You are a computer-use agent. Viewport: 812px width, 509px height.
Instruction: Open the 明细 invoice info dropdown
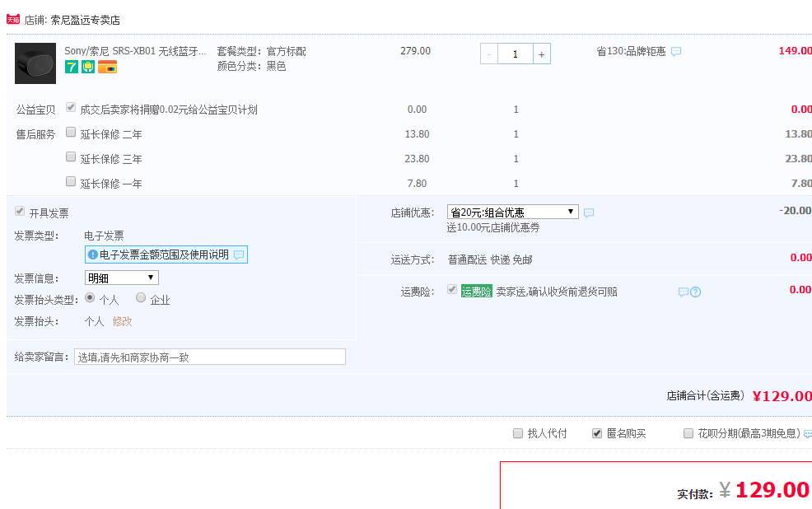coord(122,278)
